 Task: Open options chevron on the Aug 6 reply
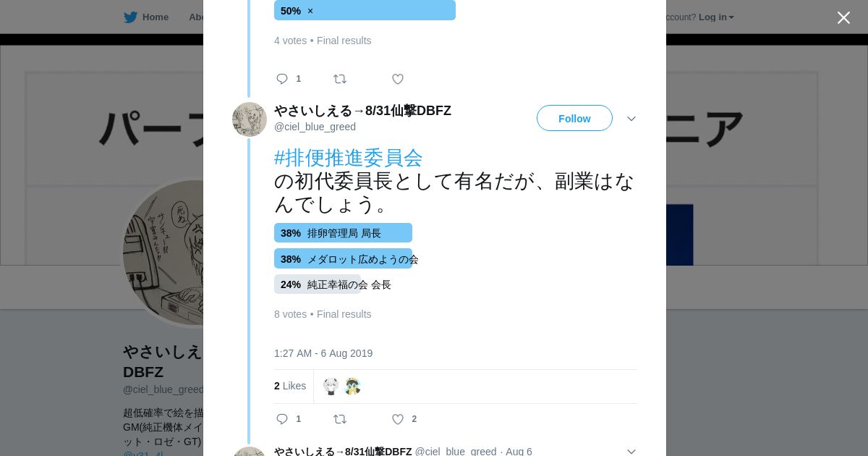(x=631, y=452)
